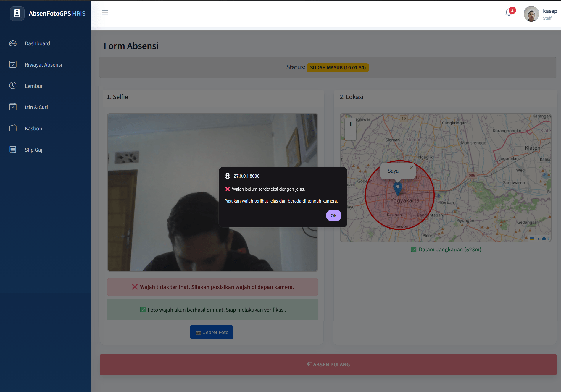561x392 pixels.
Task: Close the Saya map popup
Action: [411, 168]
